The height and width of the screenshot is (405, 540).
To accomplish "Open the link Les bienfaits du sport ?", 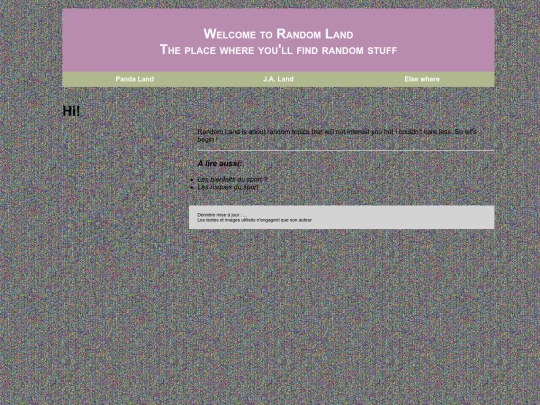I will [x=232, y=179].
